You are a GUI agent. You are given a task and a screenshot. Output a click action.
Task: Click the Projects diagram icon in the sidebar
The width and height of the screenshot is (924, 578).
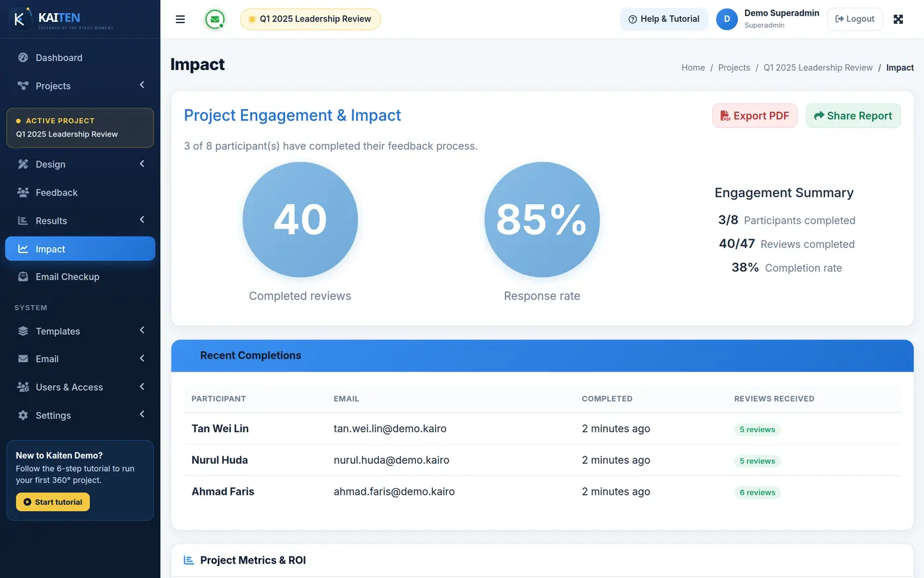tap(23, 86)
